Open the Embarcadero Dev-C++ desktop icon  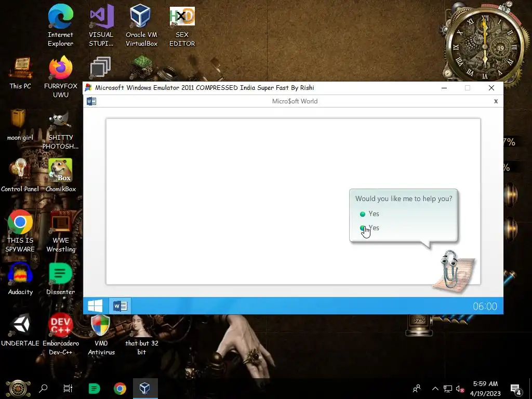[x=61, y=334]
